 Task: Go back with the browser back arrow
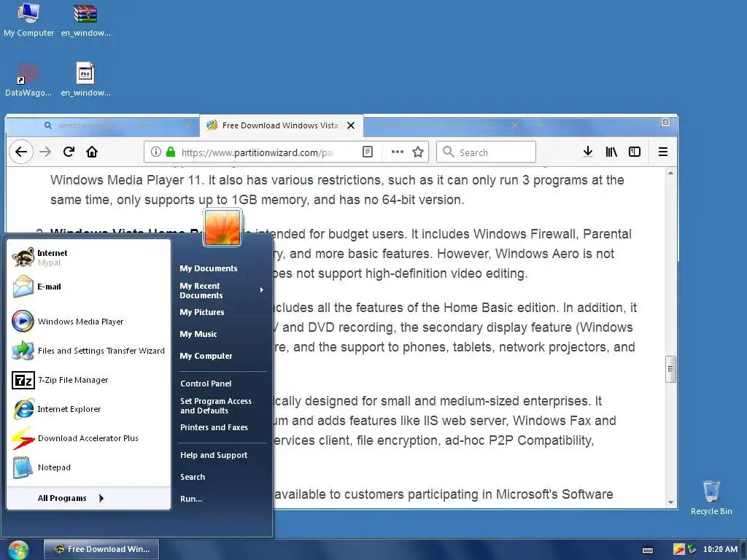(x=21, y=152)
